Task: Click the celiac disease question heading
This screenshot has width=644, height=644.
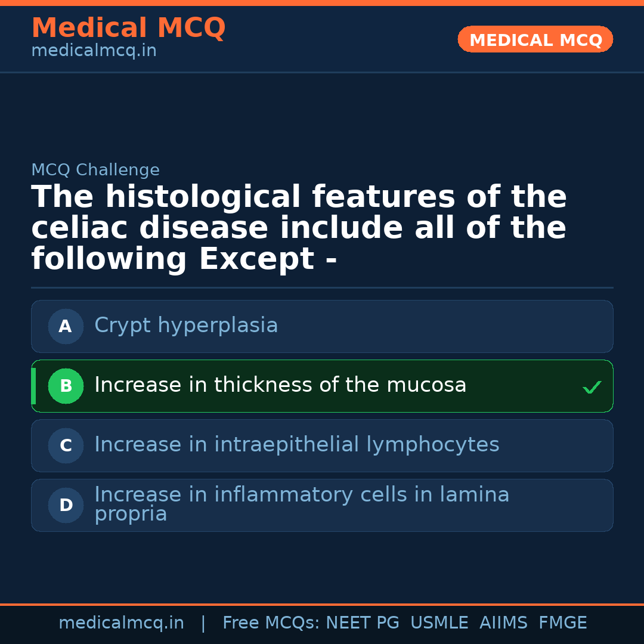Action: click(x=298, y=228)
